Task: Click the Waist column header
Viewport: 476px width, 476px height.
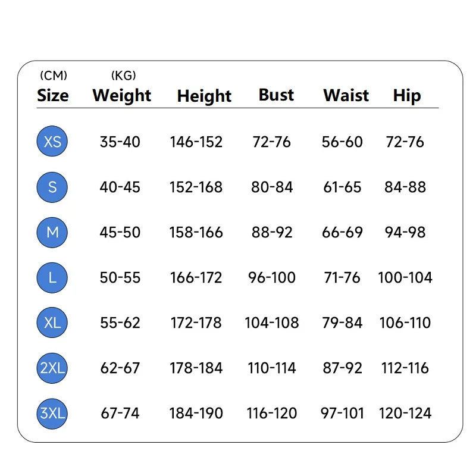Action: [346, 95]
